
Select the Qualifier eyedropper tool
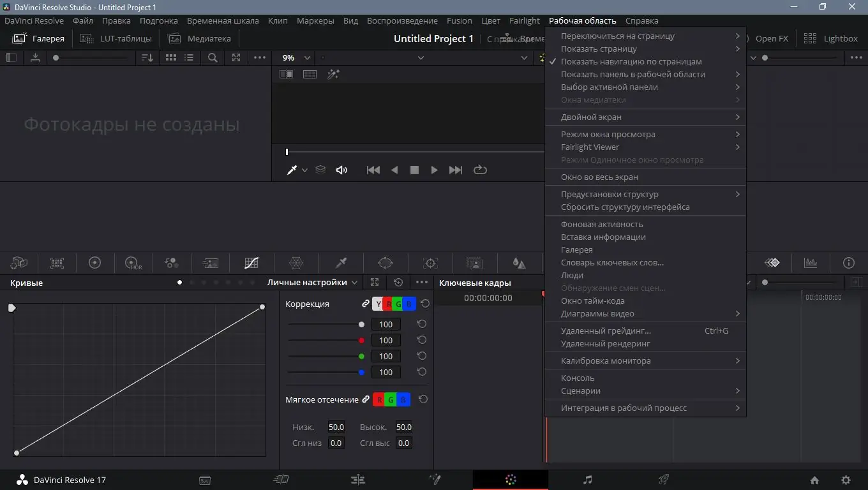tap(341, 262)
